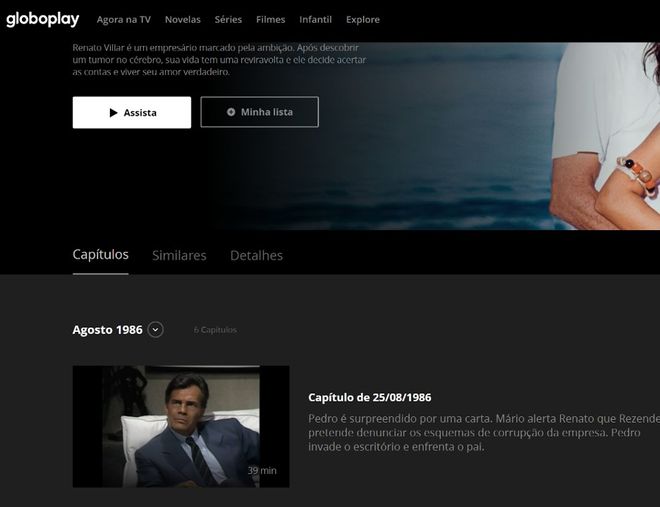Open the Filmes section
Screen dimensions: 660x507
(x=271, y=20)
